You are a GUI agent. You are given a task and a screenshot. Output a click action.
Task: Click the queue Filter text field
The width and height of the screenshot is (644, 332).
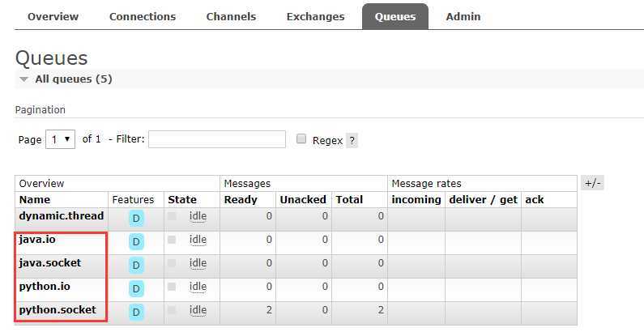click(217, 139)
